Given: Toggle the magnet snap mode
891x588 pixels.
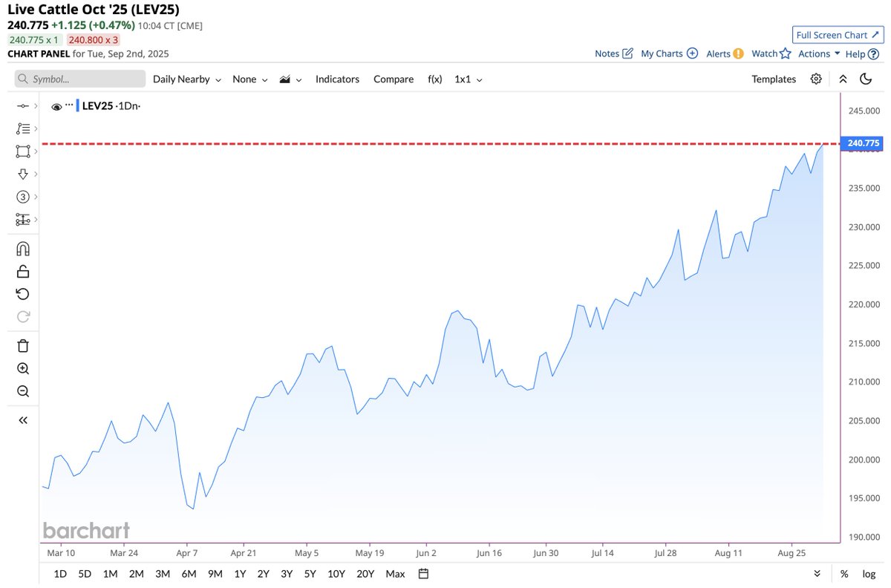Looking at the screenshot, I should (22, 249).
